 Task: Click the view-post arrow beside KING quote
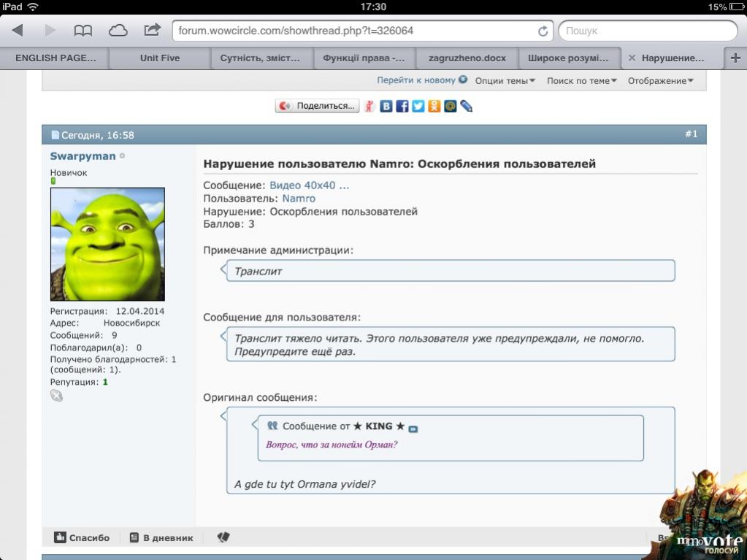pos(413,428)
